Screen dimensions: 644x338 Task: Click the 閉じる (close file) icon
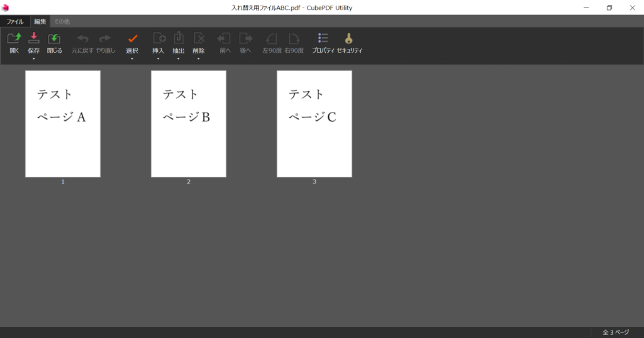coord(54,38)
